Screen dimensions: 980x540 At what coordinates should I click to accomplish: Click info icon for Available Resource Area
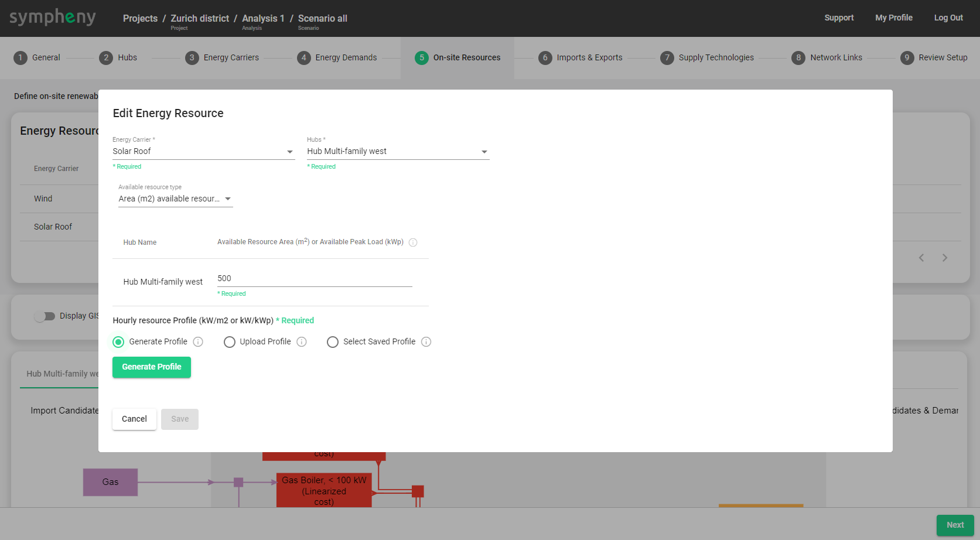[x=413, y=242]
